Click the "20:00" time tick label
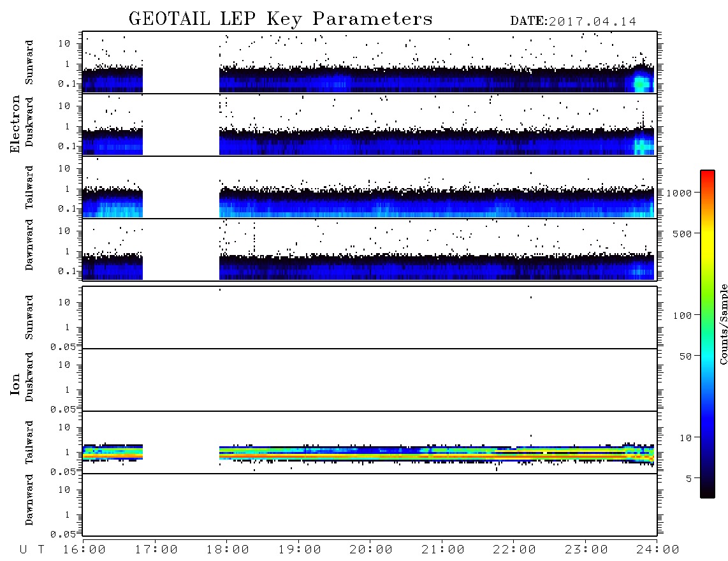 [x=371, y=550]
